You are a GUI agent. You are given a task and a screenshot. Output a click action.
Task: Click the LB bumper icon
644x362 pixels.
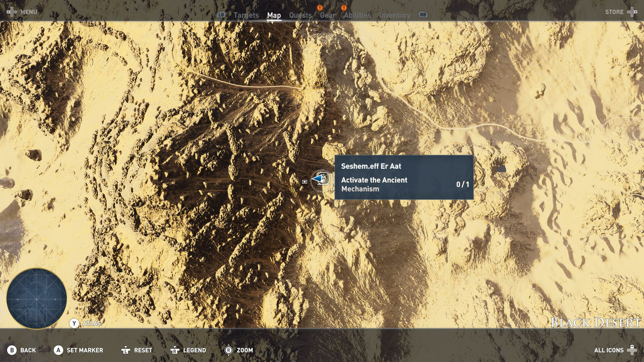(x=221, y=15)
